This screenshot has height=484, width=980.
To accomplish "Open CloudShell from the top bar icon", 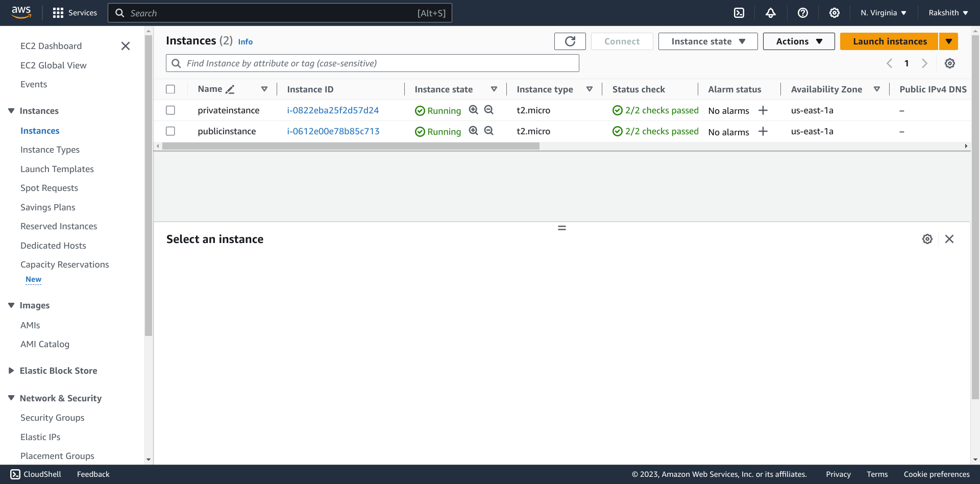I will pos(739,13).
